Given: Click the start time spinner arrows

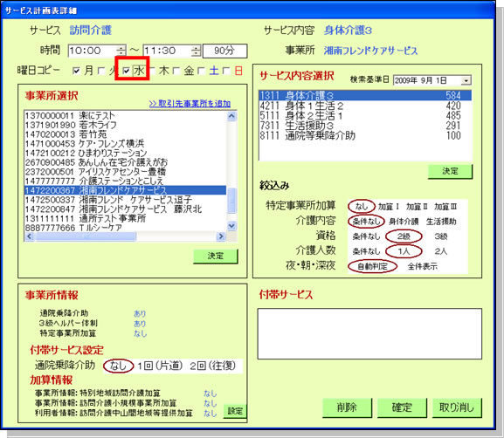Looking at the screenshot, I should 121,51.
